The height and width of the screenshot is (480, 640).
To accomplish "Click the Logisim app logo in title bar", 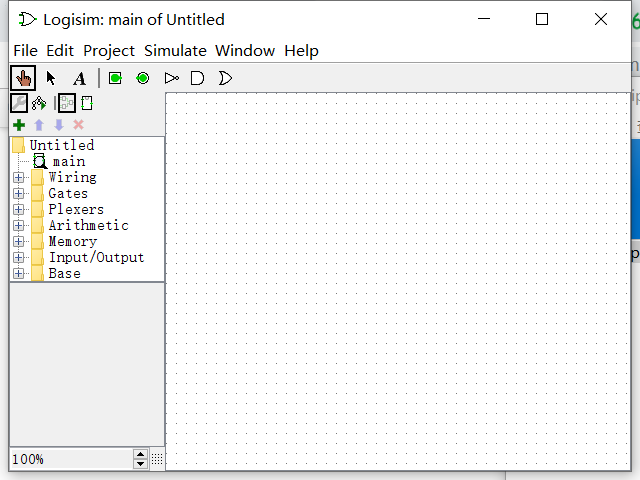I will coord(27,19).
